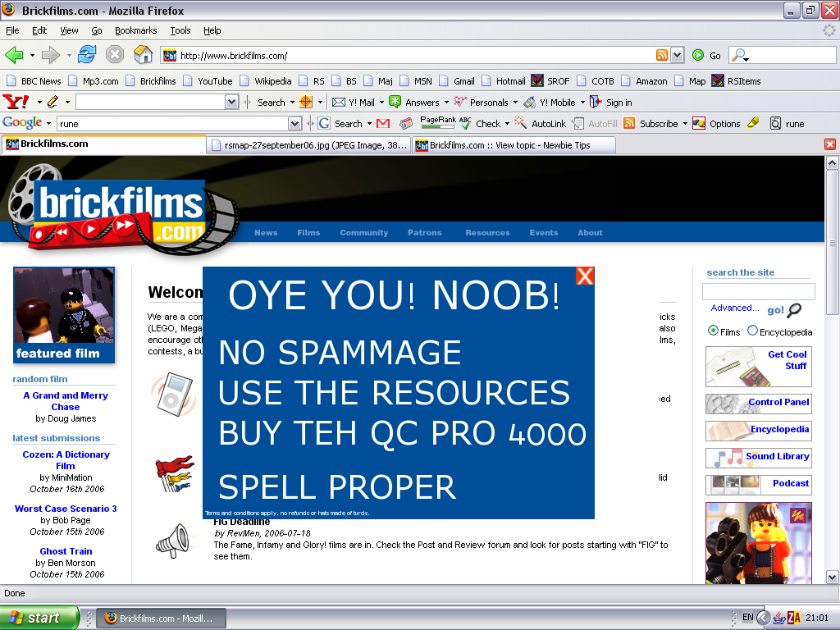Click the PageRank indicator

(438, 123)
